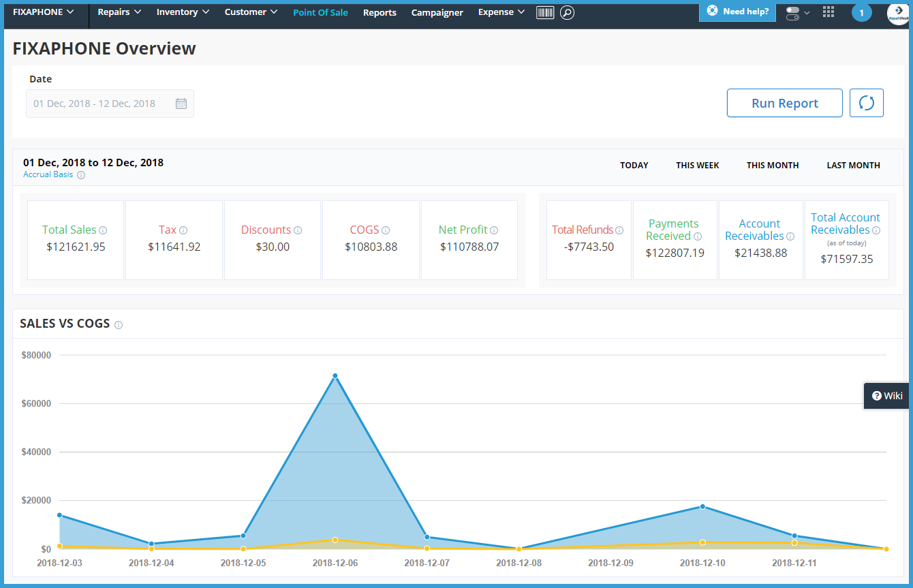Click the info icon next to Tax
Screen dimensions: 913x588
183,230
